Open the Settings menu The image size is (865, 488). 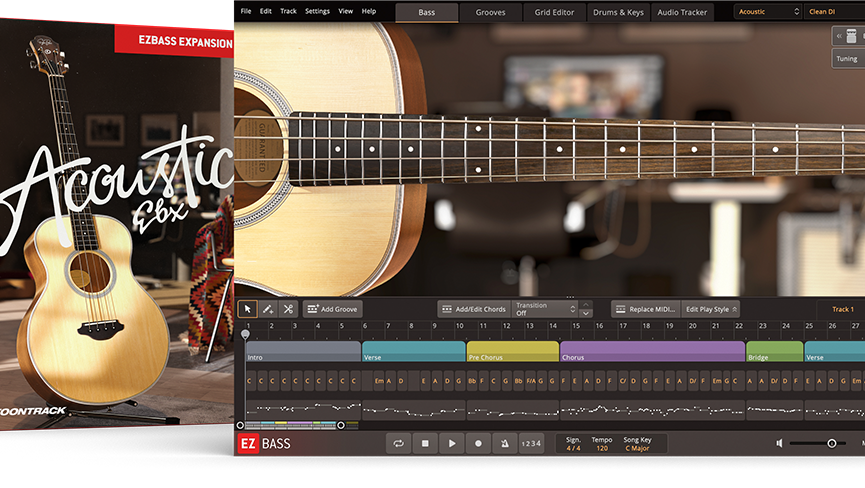point(317,11)
